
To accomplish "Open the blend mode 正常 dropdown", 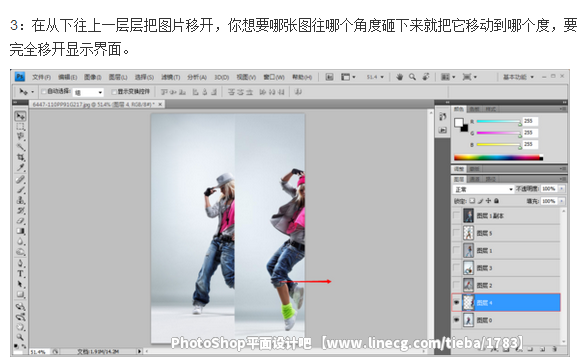I will pyautogui.click(x=483, y=189).
